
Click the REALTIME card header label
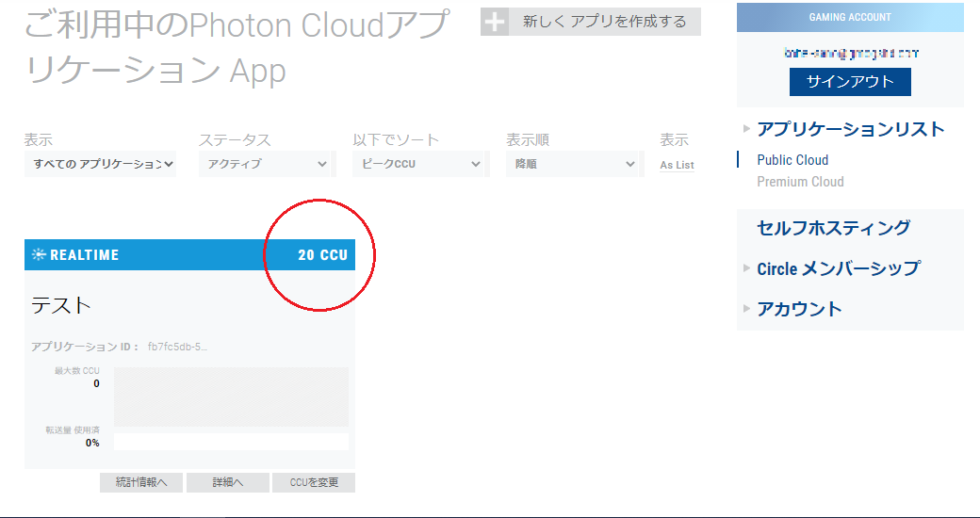pos(85,255)
